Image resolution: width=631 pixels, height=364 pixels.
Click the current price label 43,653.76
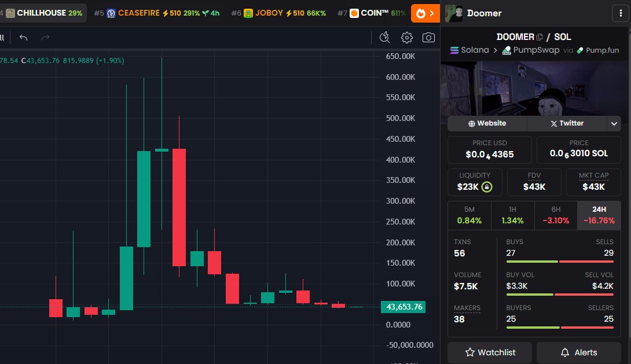[x=403, y=307]
